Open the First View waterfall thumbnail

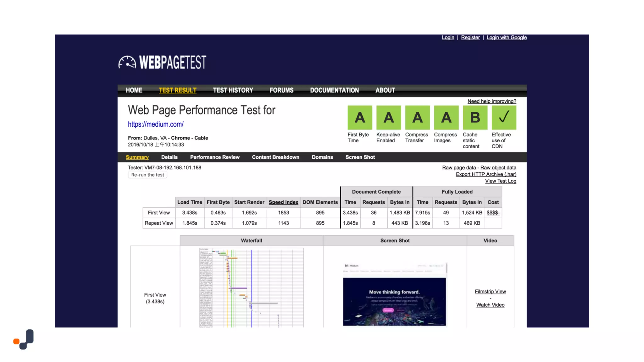(251, 288)
